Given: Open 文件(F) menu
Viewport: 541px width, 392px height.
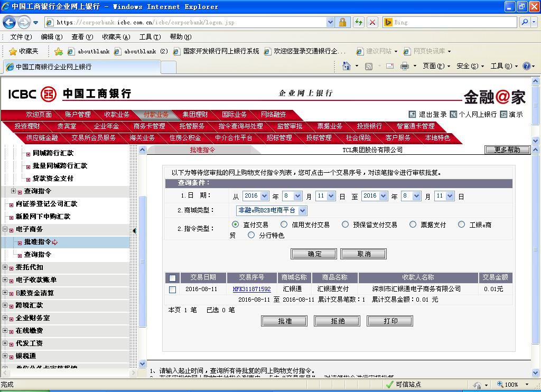Looking at the screenshot, I should click(x=21, y=37).
